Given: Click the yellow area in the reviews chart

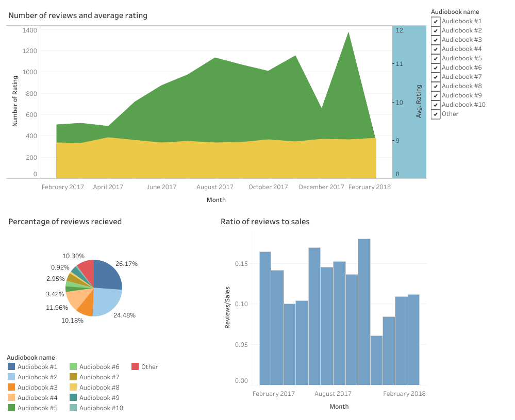Looking at the screenshot, I should (x=206, y=160).
